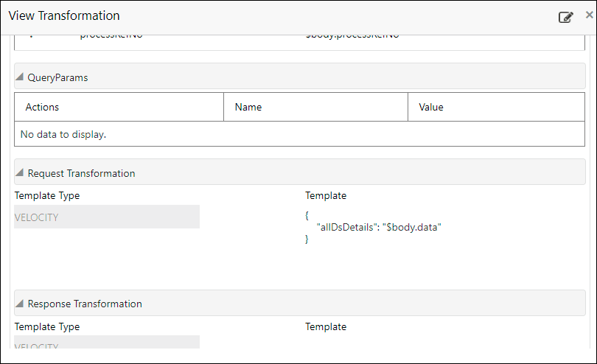The width and height of the screenshot is (597, 364).
Task: Click Template Type label under Response Transformation
Action: click(x=47, y=326)
